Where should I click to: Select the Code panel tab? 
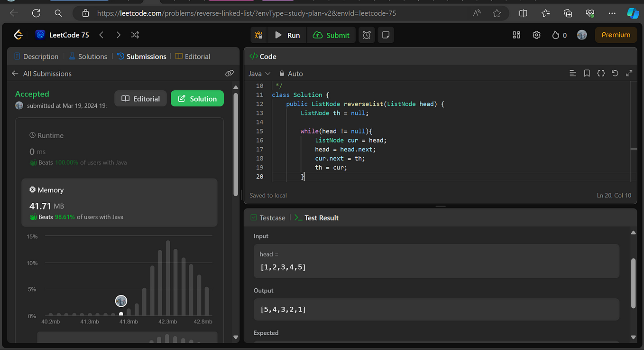tap(263, 57)
